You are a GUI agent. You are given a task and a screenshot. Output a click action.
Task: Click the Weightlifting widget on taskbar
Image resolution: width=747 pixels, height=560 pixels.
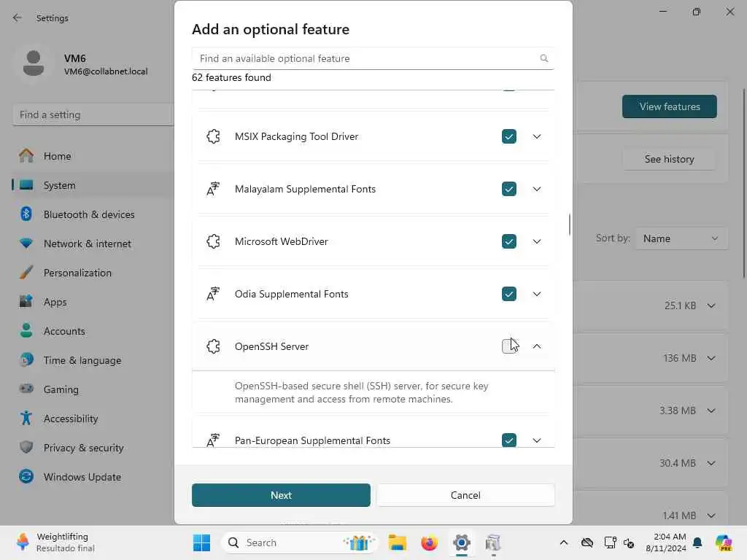tap(55, 542)
